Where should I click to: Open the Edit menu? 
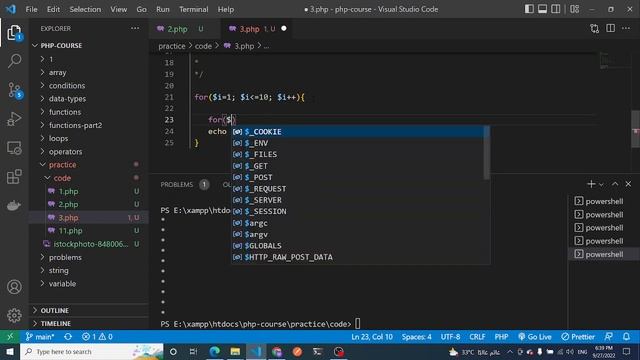click(53, 9)
